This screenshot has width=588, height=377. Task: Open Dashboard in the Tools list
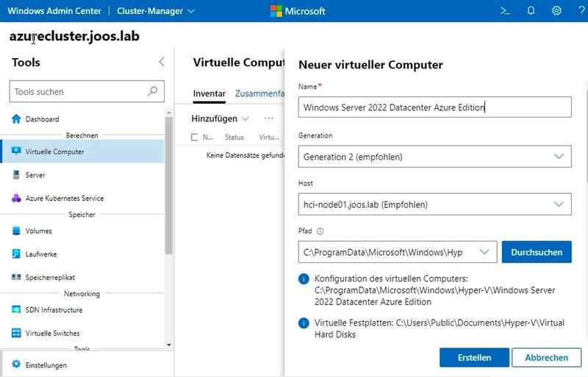point(82,119)
